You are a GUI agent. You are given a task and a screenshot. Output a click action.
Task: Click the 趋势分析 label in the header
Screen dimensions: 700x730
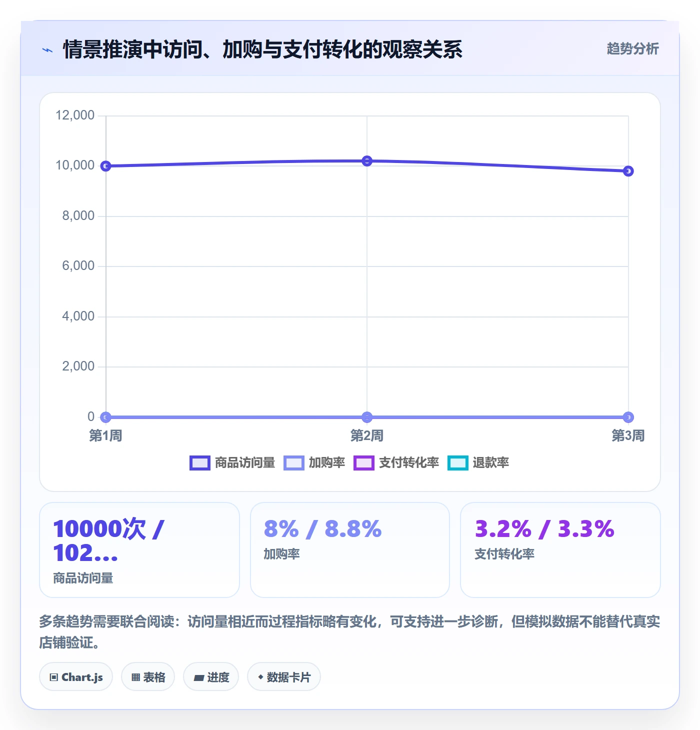[632, 49]
